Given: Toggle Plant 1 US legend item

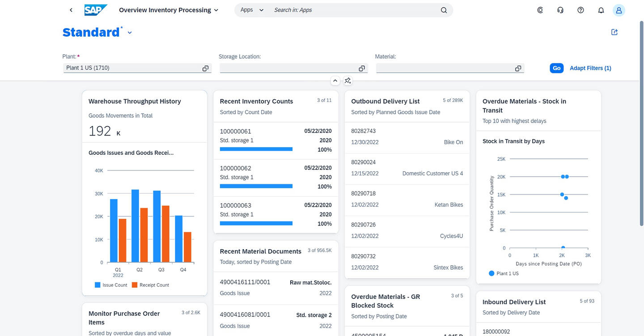Looking at the screenshot, I should coord(504,273).
